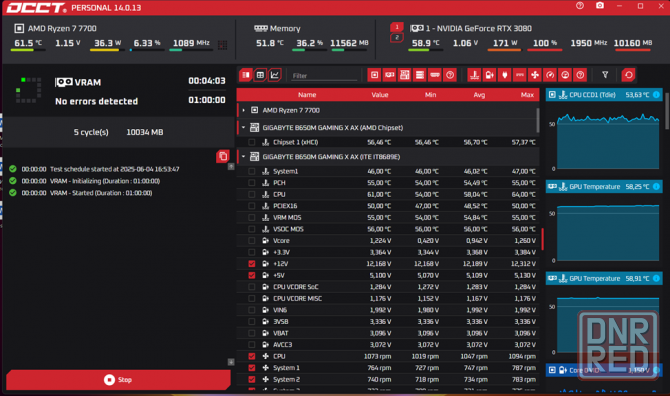Image resolution: width=670 pixels, height=396 pixels.
Task: Collapse GIGABYTE B650M (AMD Chipset) group
Action: pyautogui.click(x=244, y=127)
